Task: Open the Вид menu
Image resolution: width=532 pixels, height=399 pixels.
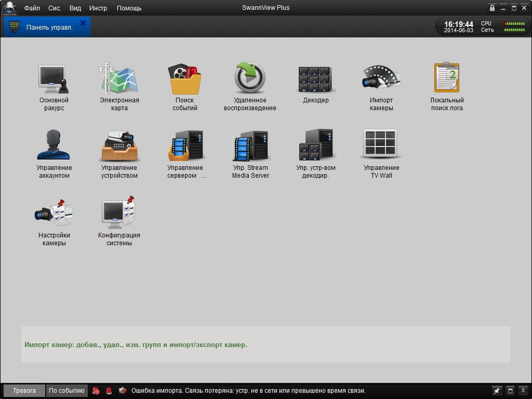Action: tap(75, 8)
